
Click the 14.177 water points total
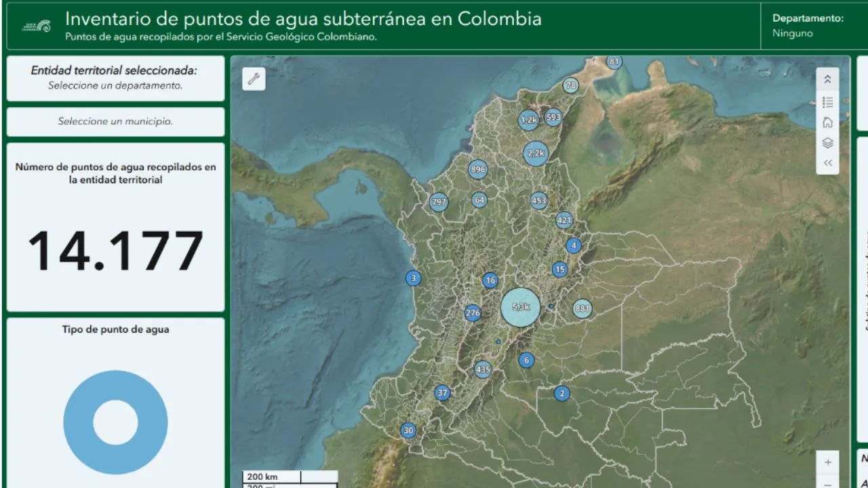tap(115, 250)
